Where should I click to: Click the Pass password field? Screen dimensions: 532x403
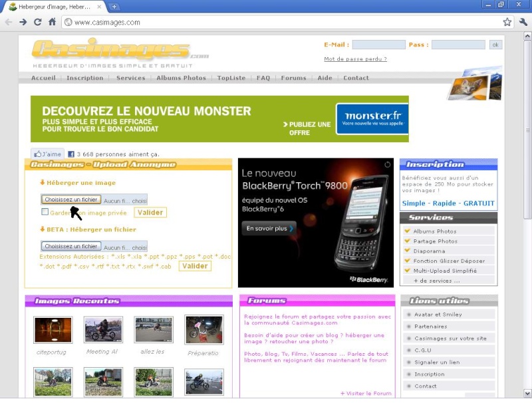click(x=458, y=45)
